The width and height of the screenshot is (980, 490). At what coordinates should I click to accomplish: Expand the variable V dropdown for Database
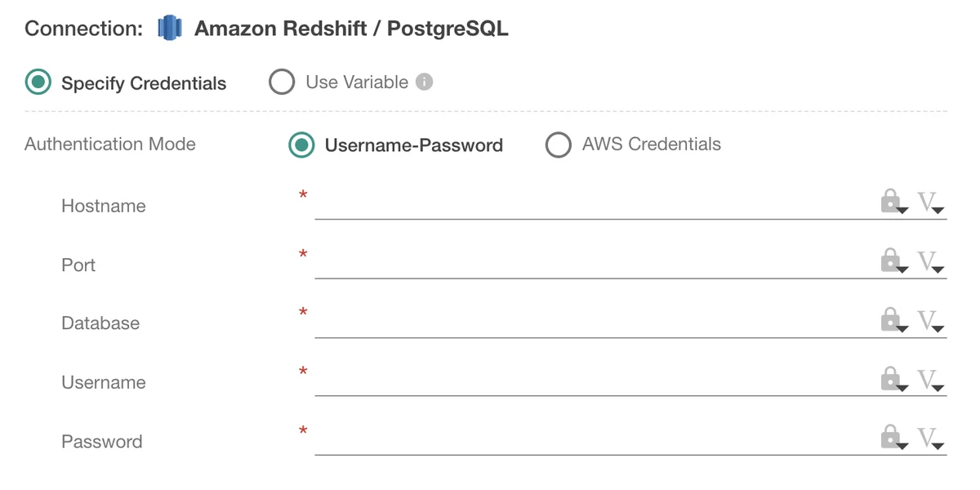pyautogui.click(x=929, y=320)
